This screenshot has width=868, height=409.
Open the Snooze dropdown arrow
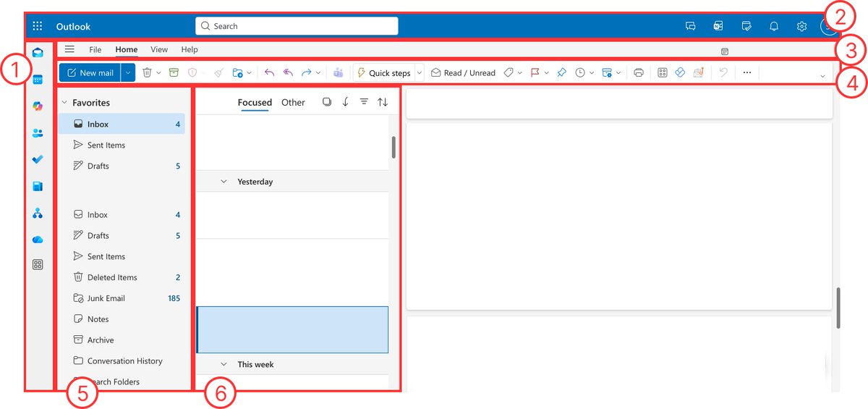point(592,73)
